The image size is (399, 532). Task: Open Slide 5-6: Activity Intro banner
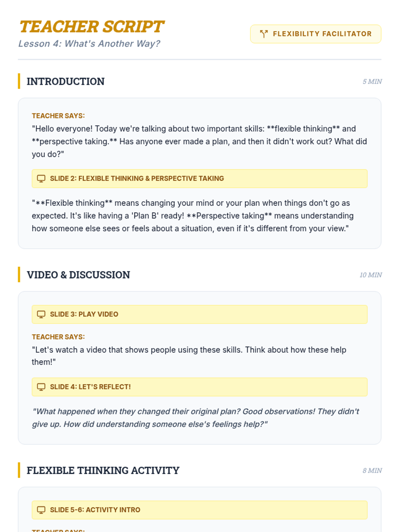199,510
